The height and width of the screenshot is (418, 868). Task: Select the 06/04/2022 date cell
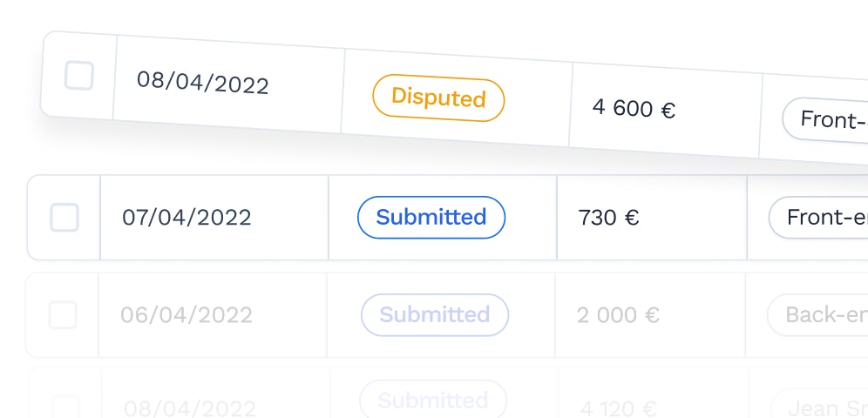186,315
